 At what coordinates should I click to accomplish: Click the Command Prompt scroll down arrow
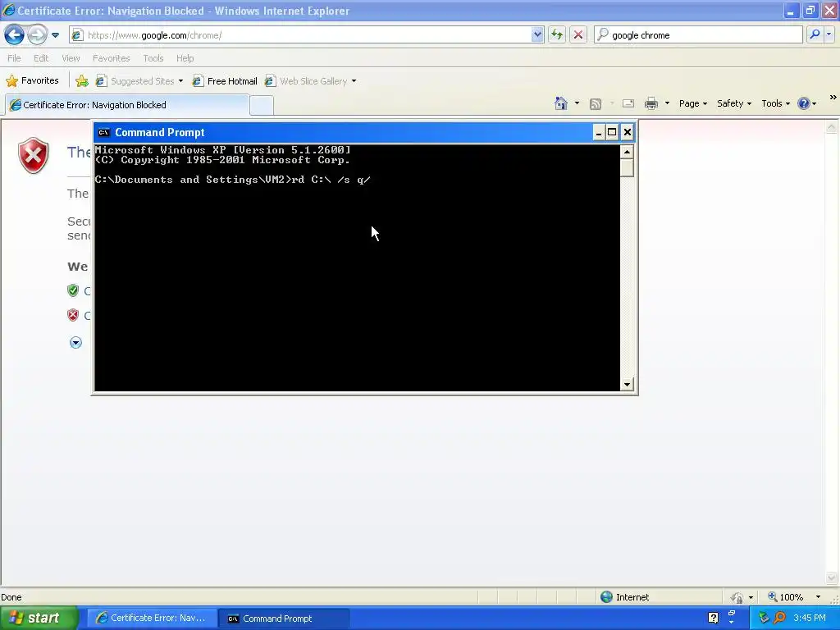(627, 384)
